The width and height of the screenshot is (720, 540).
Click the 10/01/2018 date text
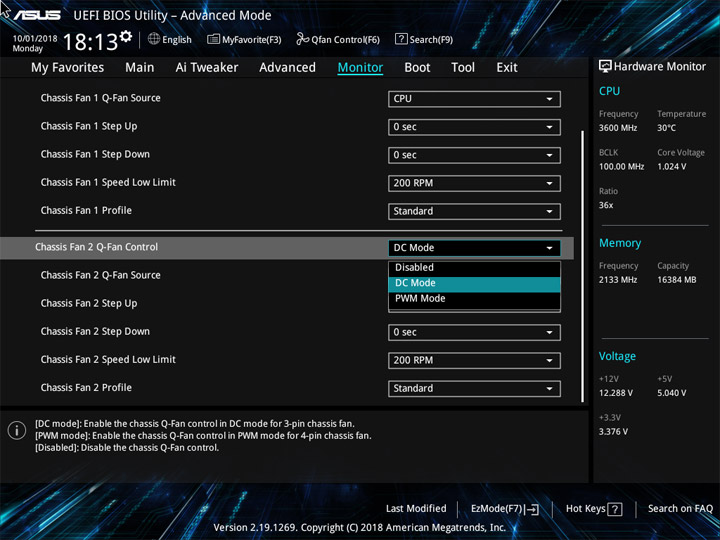click(x=35, y=39)
